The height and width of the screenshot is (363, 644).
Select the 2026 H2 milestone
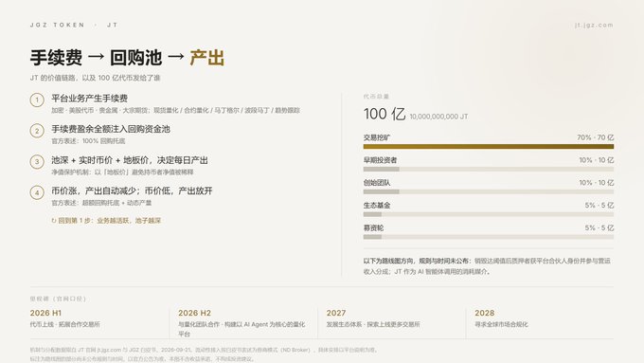(195, 313)
